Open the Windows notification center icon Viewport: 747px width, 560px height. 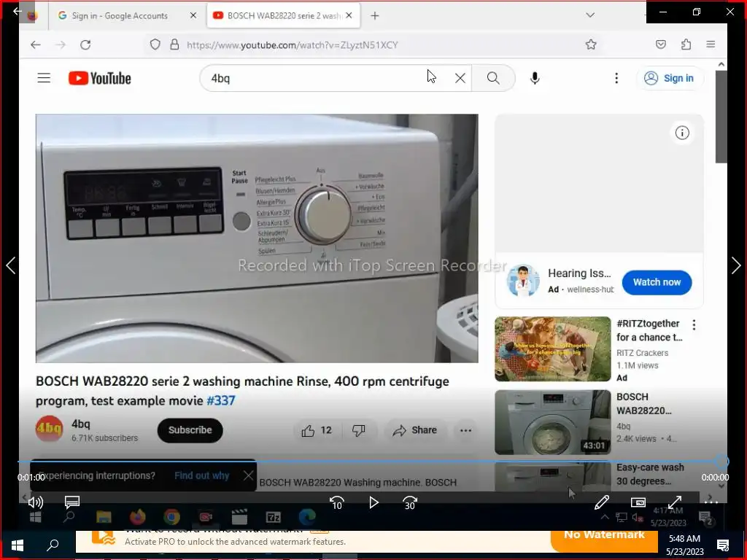(x=723, y=545)
